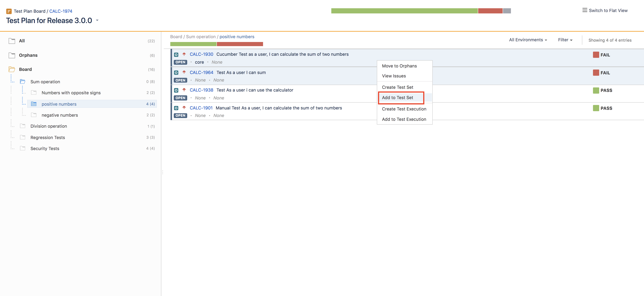Click the red FAIL status swatch for CALC-1930
Image resolution: width=644 pixels, height=296 pixels.
(x=596, y=55)
